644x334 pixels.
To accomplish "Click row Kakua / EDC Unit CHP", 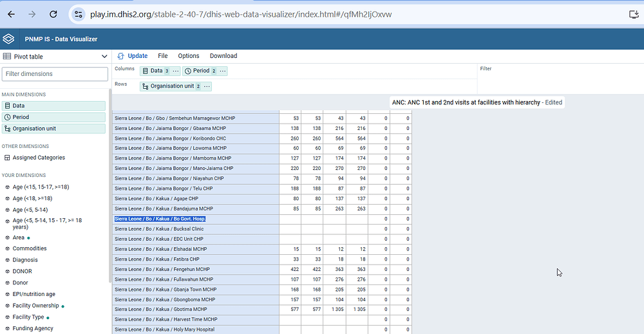I will 196,239.
